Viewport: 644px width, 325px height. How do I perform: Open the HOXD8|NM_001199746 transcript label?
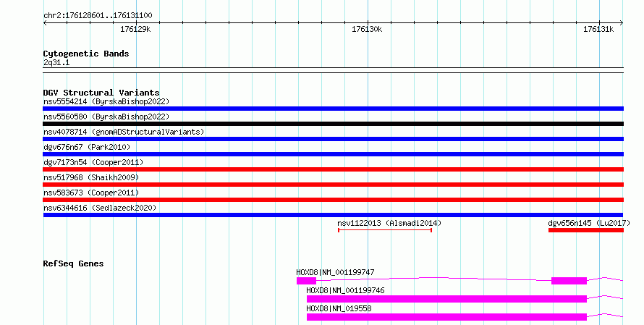345,290
